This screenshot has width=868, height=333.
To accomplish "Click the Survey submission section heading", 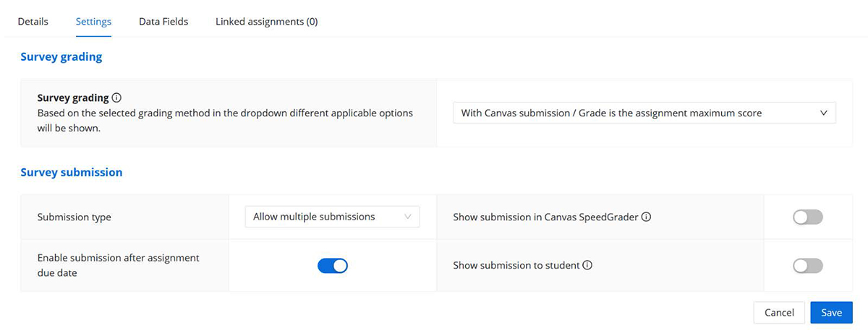I will tap(71, 173).
